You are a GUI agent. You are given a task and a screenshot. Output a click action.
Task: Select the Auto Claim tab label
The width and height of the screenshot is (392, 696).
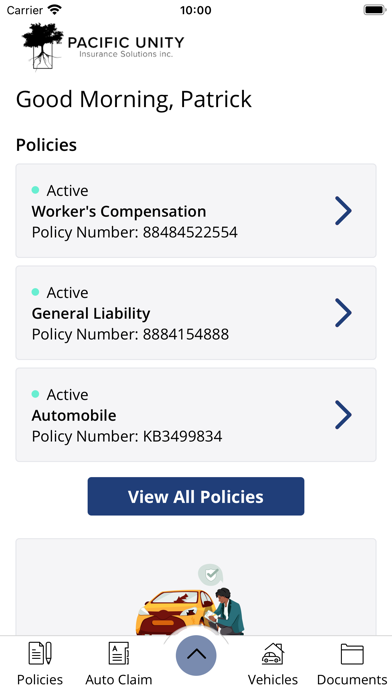(x=119, y=680)
